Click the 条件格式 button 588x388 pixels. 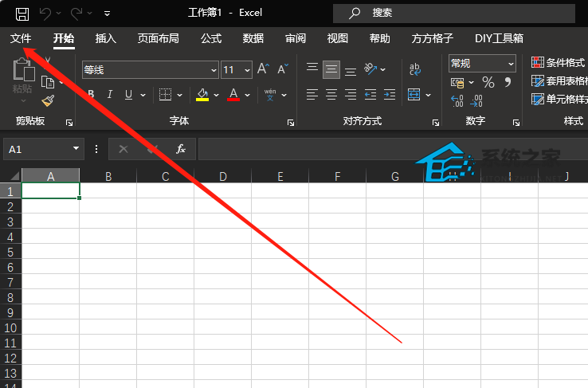(x=559, y=63)
